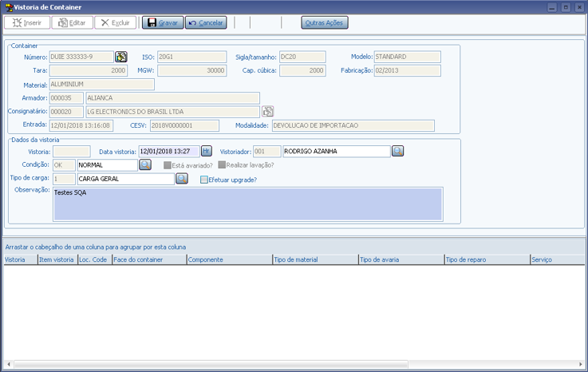The height and width of the screenshot is (372, 588).
Task: Click the Material field ALUMINIUM
Action: pos(101,84)
